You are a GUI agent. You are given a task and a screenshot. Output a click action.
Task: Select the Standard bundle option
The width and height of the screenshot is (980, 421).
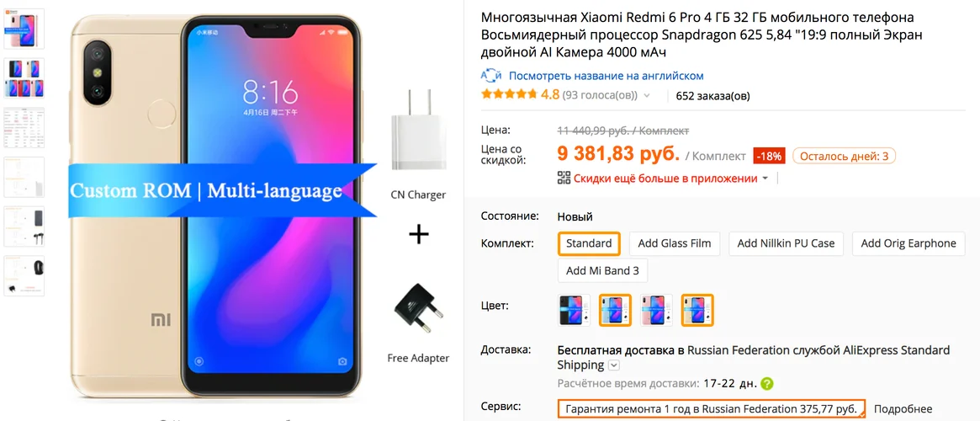pos(589,243)
